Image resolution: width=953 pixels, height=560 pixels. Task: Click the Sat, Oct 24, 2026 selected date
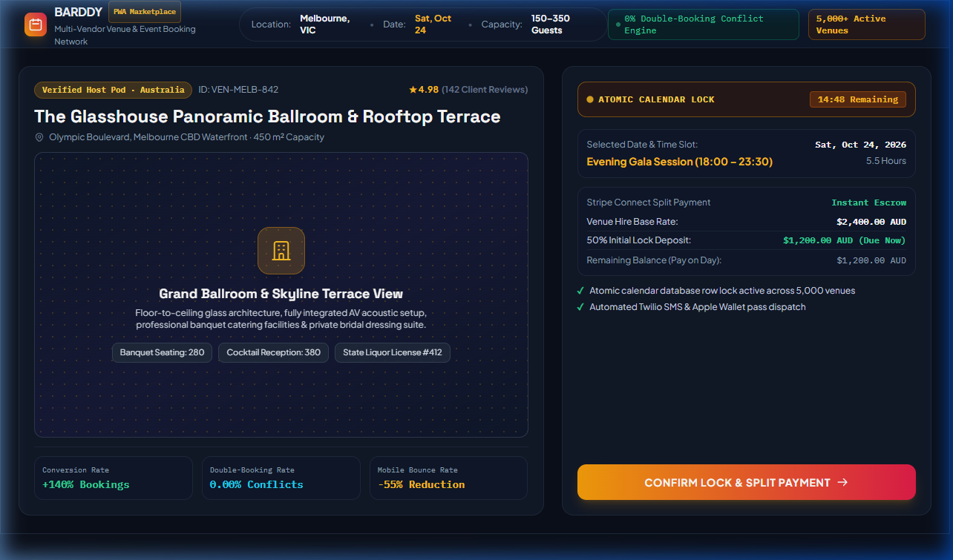[861, 145]
